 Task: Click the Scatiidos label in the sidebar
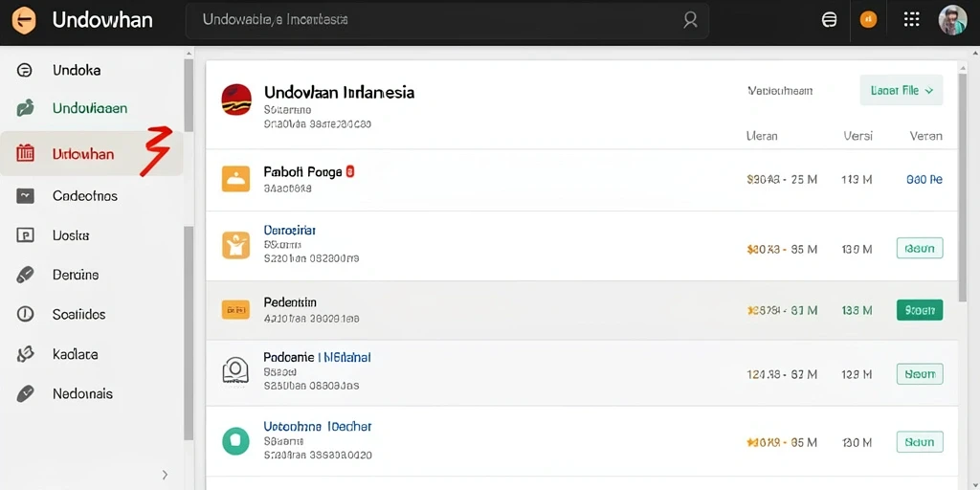pyautogui.click(x=78, y=314)
